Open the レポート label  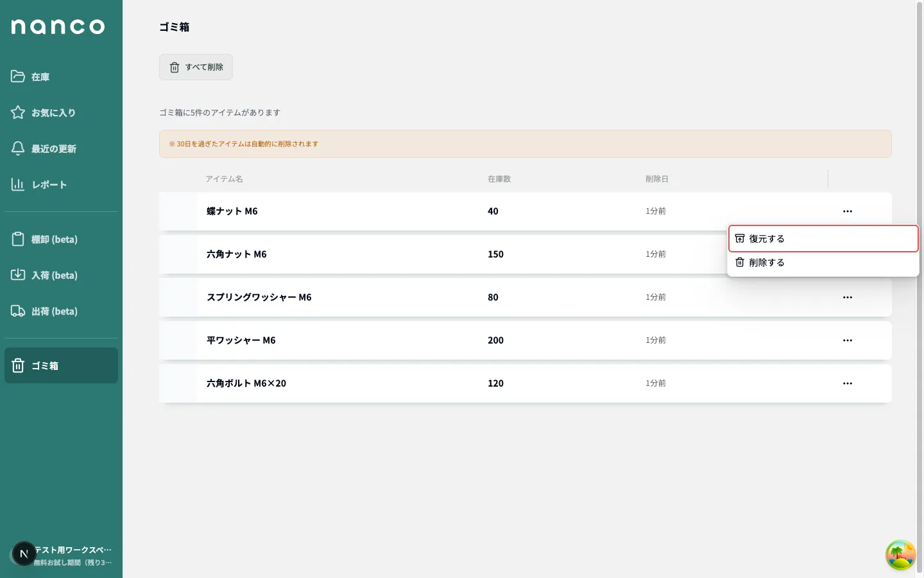(x=49, y=185)
